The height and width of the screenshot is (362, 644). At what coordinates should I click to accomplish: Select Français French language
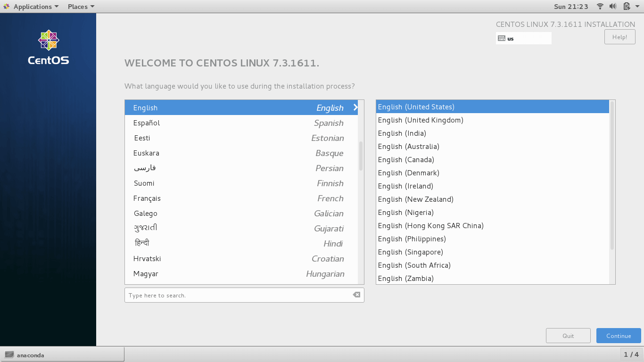241,198
